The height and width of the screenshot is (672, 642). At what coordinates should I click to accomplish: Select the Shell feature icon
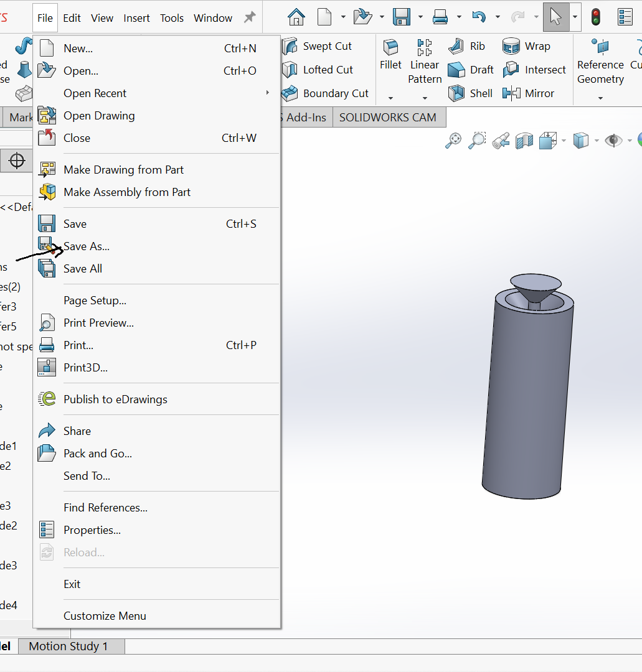click(456, 93)
